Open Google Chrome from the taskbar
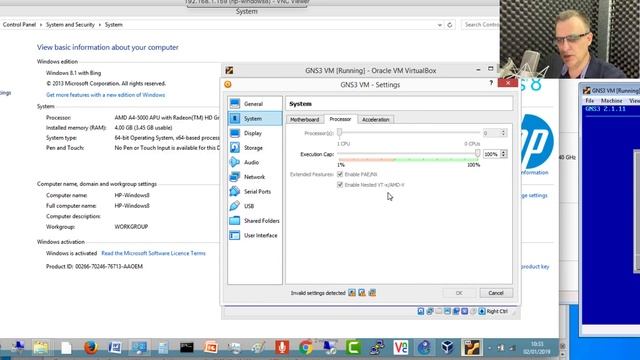 pos(305,347)
